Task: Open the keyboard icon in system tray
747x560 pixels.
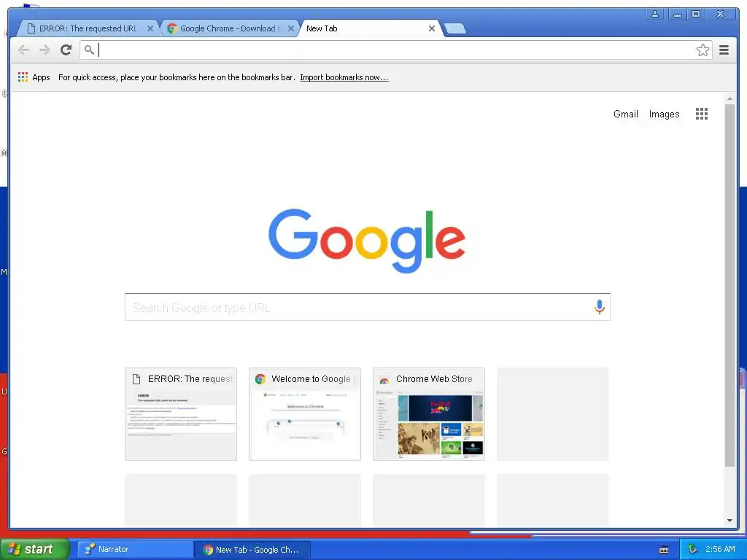Action: (x=664, y=550)
